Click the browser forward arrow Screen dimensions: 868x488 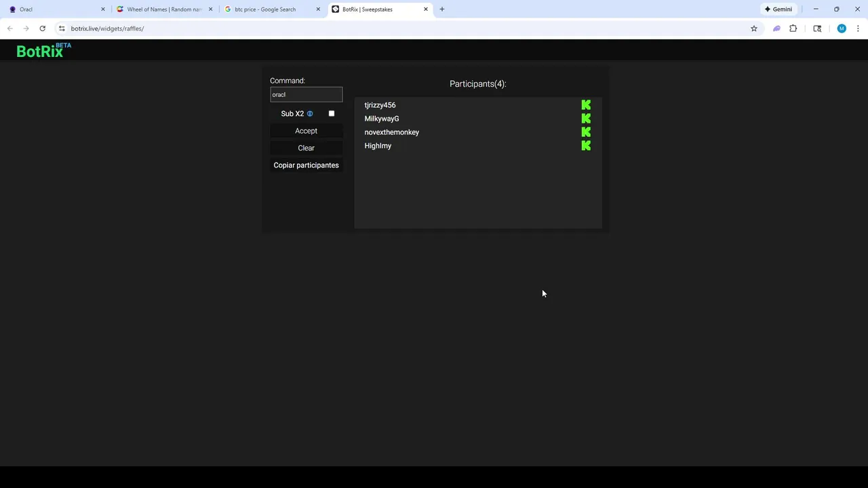26,28
